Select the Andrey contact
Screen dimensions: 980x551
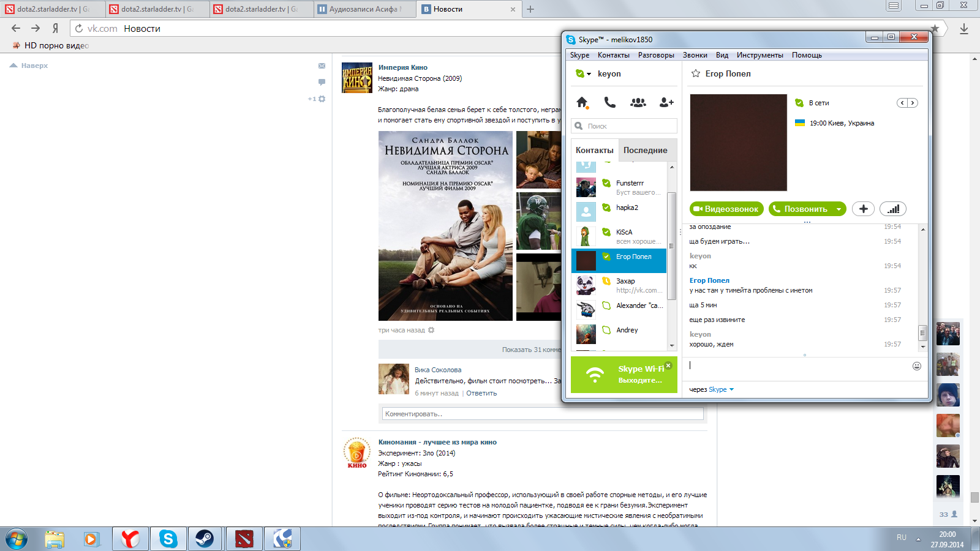619,334
